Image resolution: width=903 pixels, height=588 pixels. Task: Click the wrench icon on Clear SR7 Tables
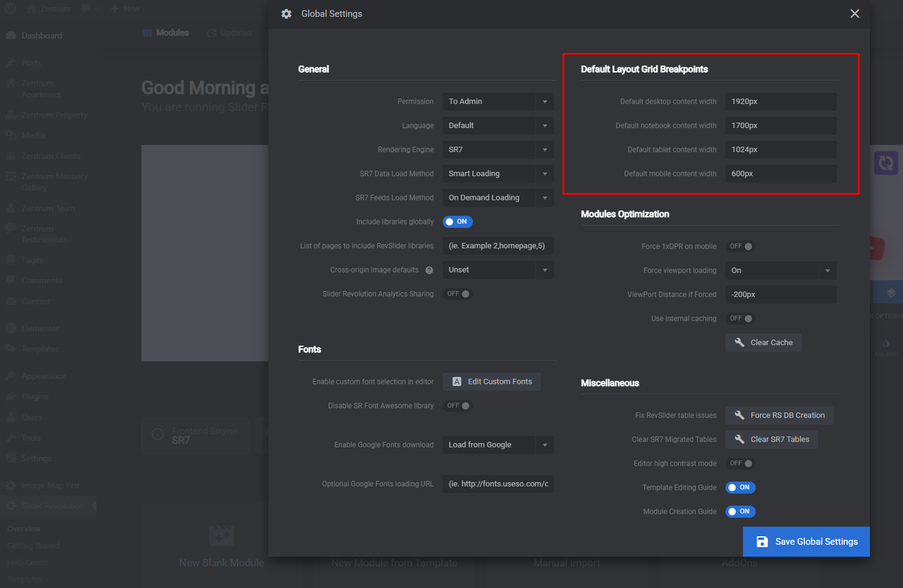739,439
